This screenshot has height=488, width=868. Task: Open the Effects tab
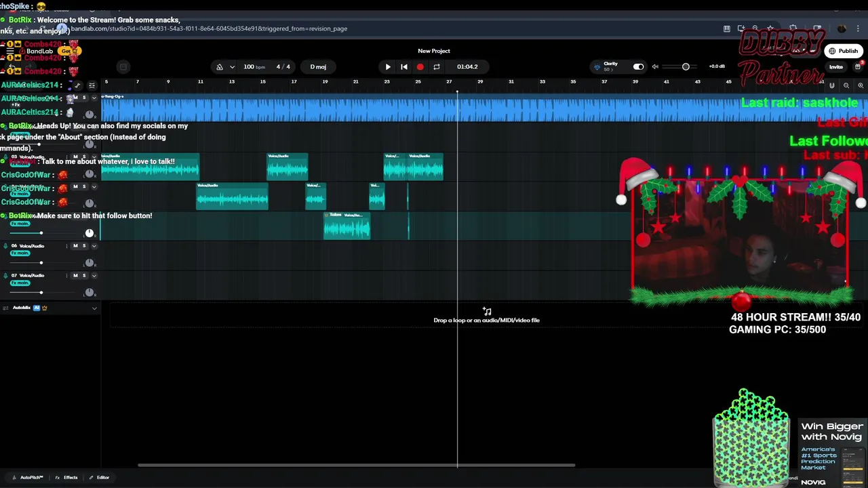66,477
